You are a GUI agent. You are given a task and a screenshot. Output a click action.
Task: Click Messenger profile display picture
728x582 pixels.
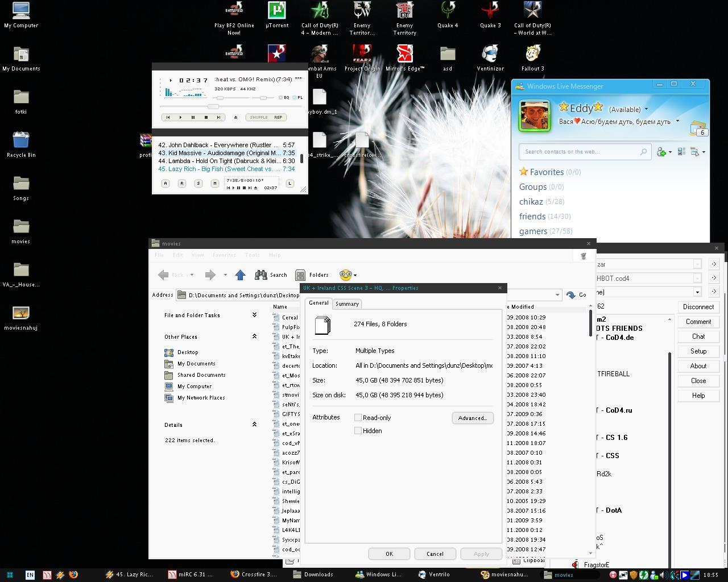point(535,115)
